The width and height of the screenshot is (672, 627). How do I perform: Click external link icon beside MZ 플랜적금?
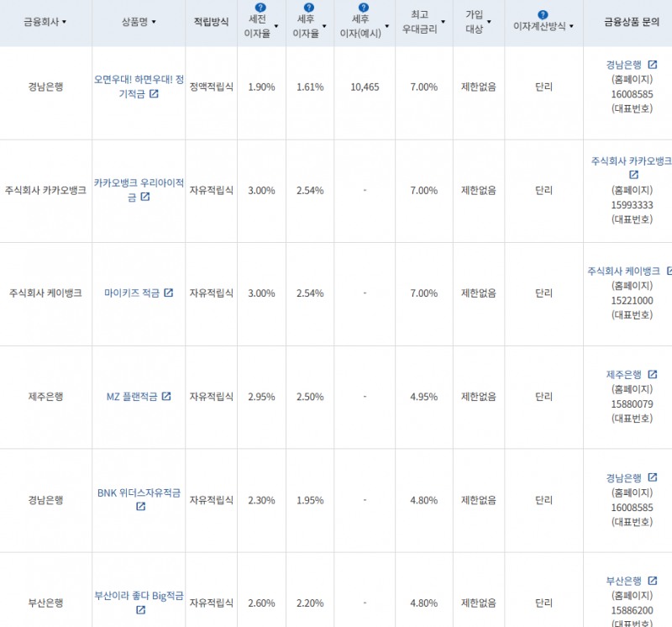[166, 396]
